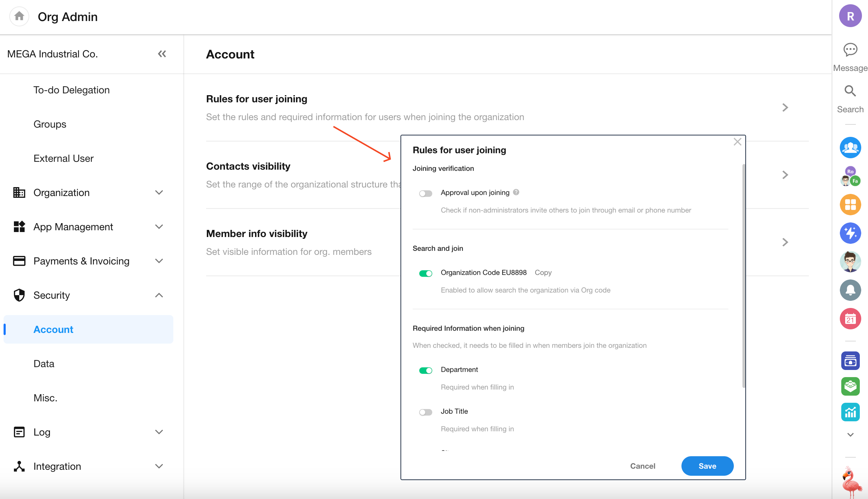Open the Message chat icon
The image size is (868, 499).
pos(850,50)
